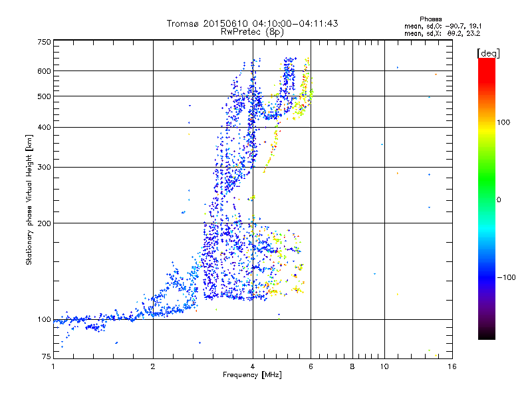532x399 pixels.
Task: Click the '300' y-axis tick label
Action: pos(44,168)
